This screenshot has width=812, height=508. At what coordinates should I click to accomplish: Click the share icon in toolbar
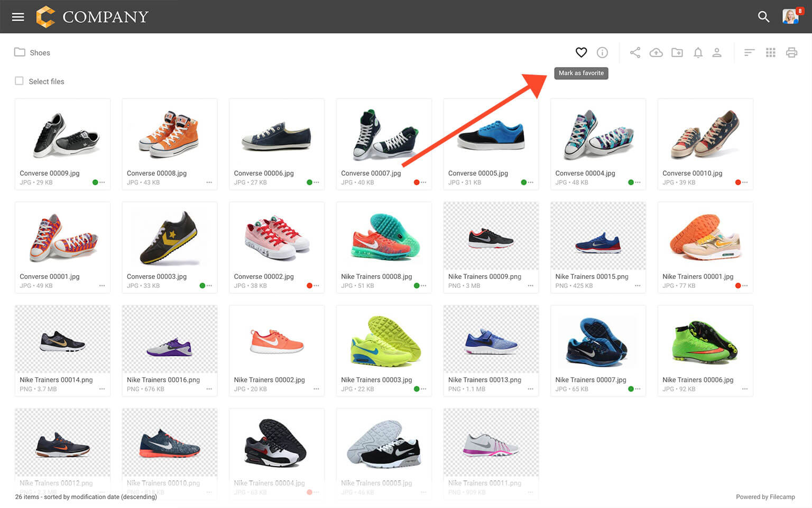point(635,52)
